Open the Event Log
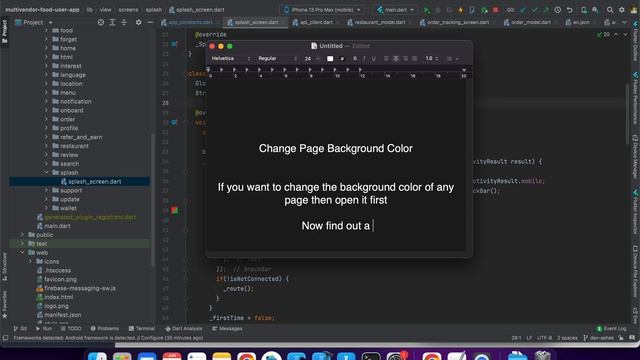Screen dimensions: 640x360 (611, 329)
